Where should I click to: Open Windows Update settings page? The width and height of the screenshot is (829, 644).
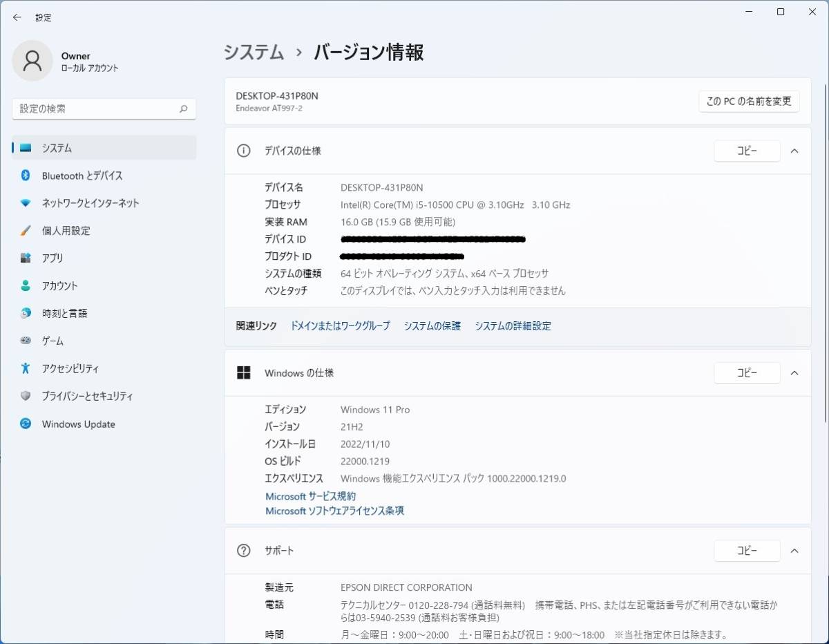pyautogui.click(x=104, y=424)
